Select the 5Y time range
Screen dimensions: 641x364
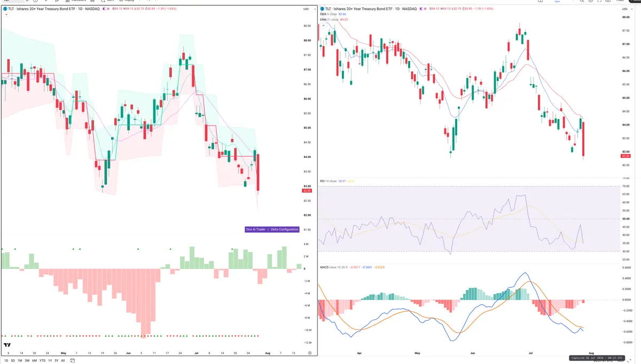click(x=56, y=361)
